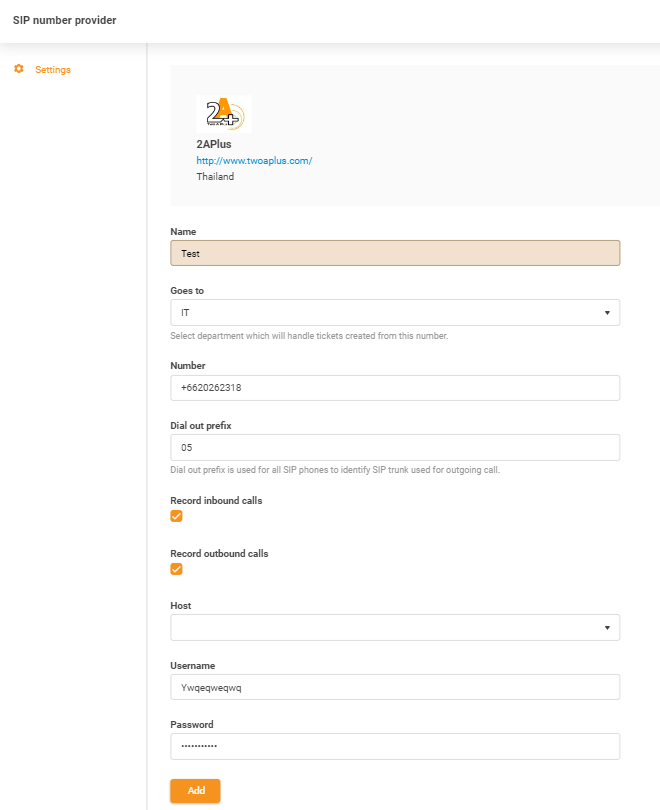Click the SIP number provider header
The width and height of the screenshot is (660, 810).
[x=64, y=20]
